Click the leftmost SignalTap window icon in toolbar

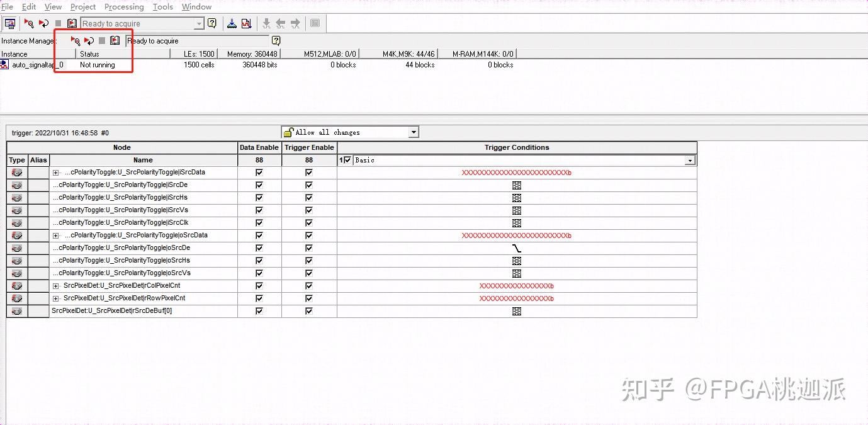pyautogui.click(x=9, y=23)
